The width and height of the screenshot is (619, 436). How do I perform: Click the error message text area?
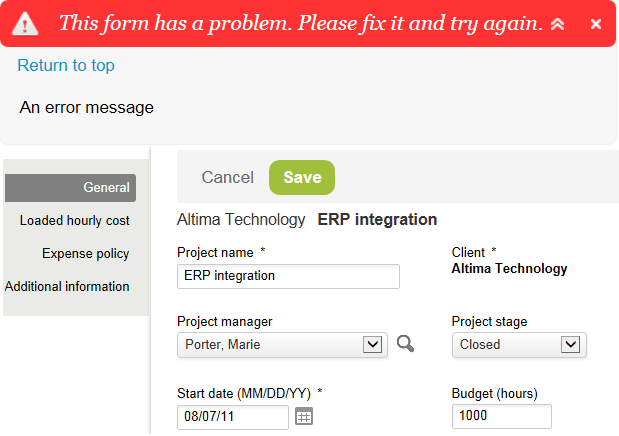(87, 107)
